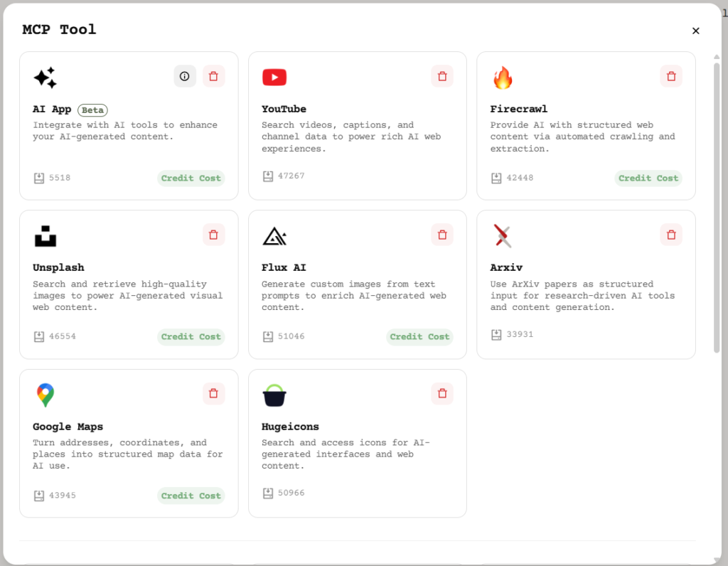Select the AI App card title
Screen dimensions: 728x566
point(51,110)
